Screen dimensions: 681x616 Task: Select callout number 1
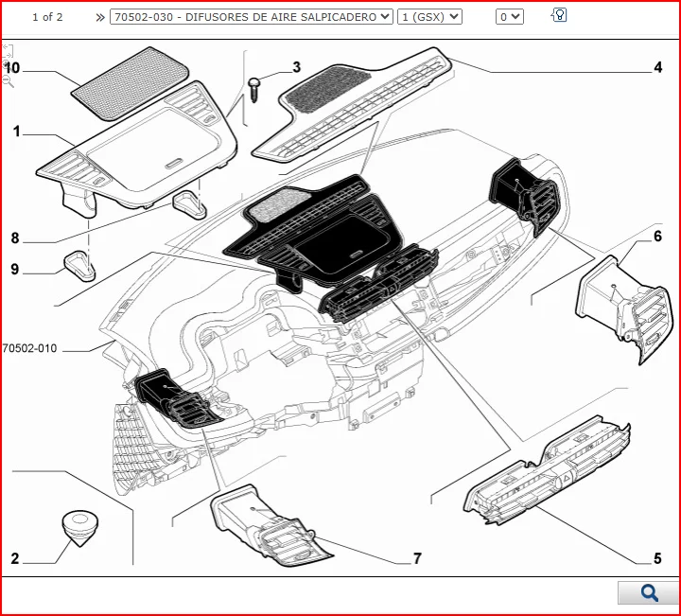[16, 132]
